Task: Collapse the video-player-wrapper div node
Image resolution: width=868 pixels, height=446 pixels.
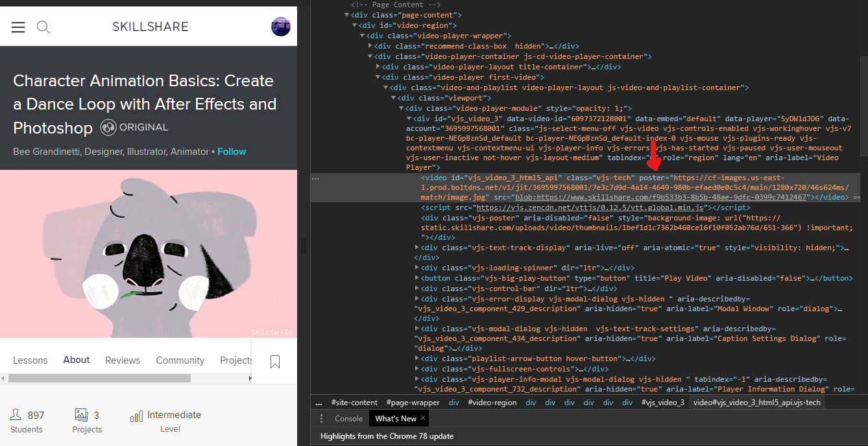Action: click(363, 36)
